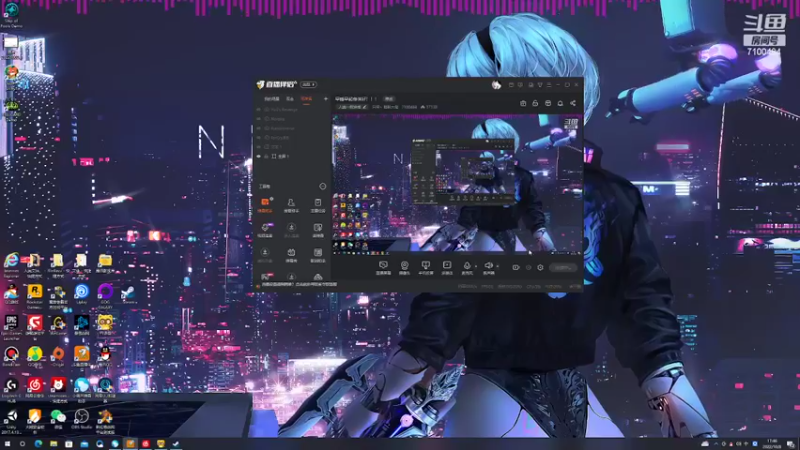Expand the speaker dropdown arrow
The width and height of the screenshot is (800, 450).
497,266
